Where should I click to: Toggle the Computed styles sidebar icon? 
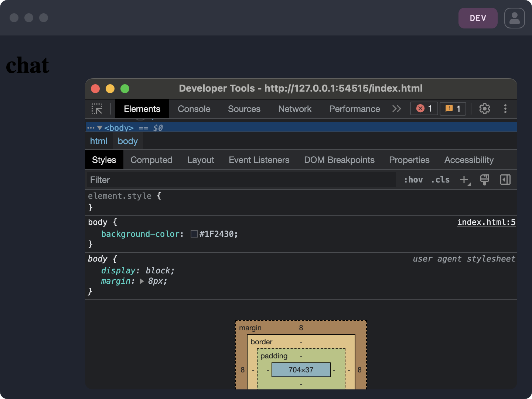[x=505, y=180]
